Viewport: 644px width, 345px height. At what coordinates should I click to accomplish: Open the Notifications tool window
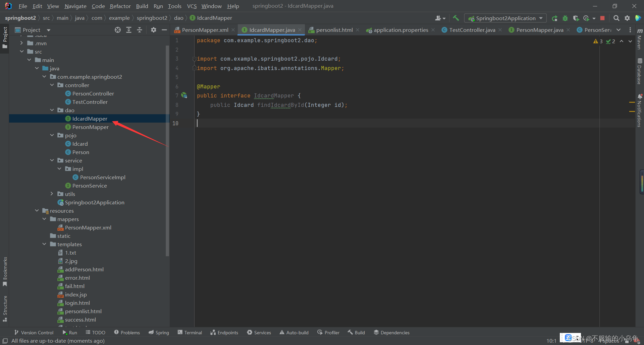coord(640,111)
